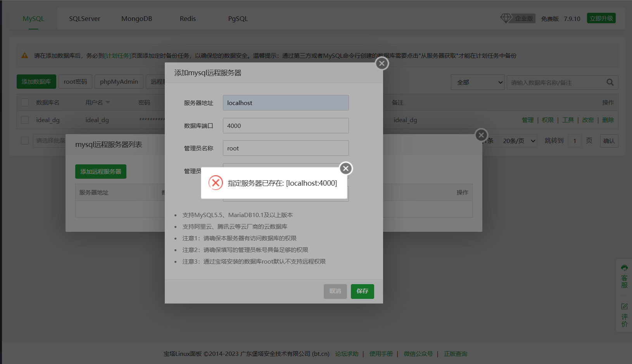Focus the jump-to page number field
This screenshot has height=364, width=632.
tap(575, 141)
